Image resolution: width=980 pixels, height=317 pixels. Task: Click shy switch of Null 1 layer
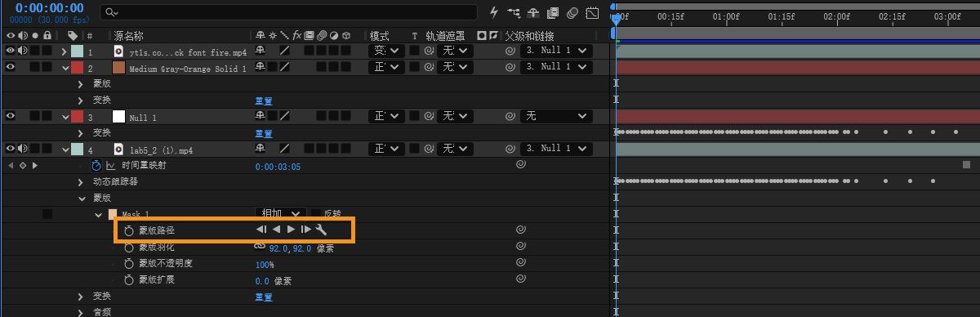pyautogui.click(x=261, y=116)
